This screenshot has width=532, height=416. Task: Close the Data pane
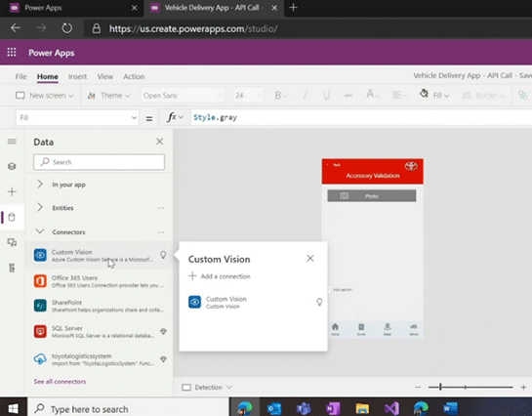coord(159,142)
